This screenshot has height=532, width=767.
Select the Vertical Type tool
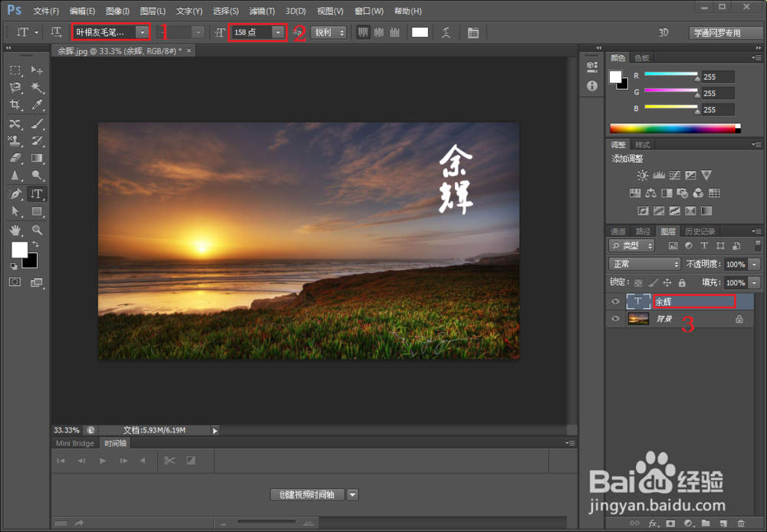coord(37,194)
